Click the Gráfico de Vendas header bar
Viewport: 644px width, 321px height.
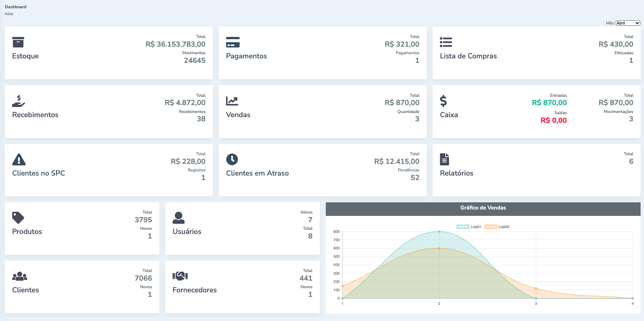pos(483,208)
